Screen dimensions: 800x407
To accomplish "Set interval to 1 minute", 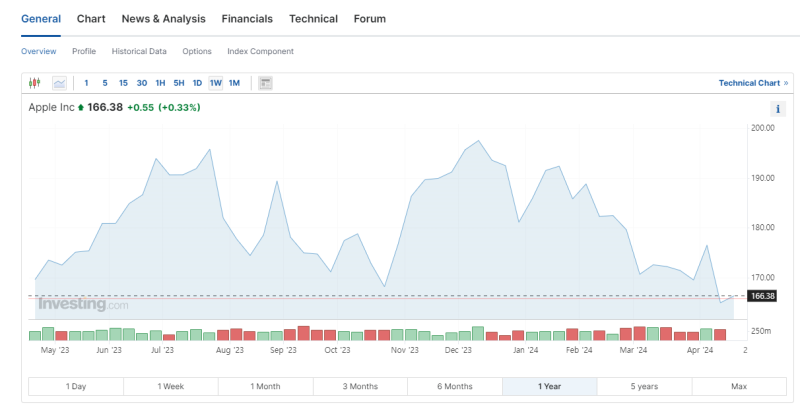I will [x=86, y=83].
